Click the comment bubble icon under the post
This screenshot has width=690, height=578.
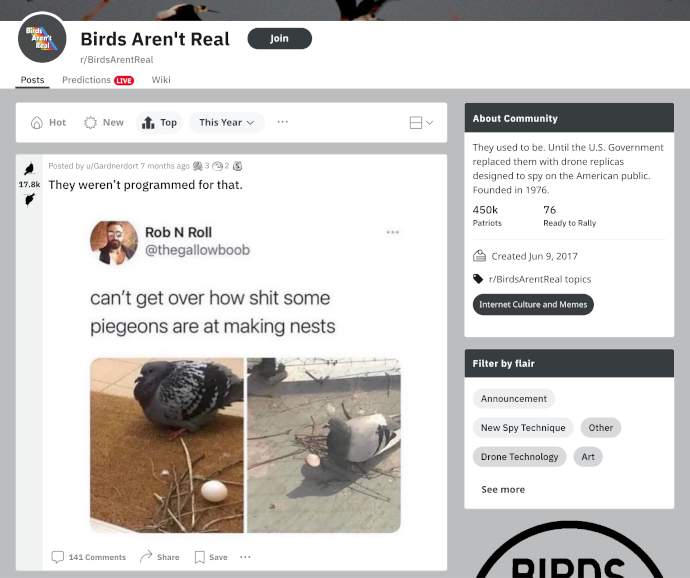pyautogui.click(x=58, y=557)
